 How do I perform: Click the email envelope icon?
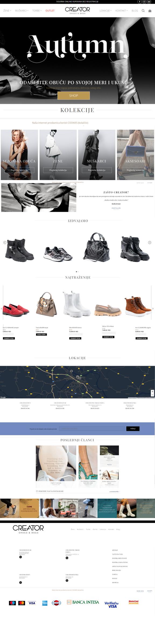[149, 2]
